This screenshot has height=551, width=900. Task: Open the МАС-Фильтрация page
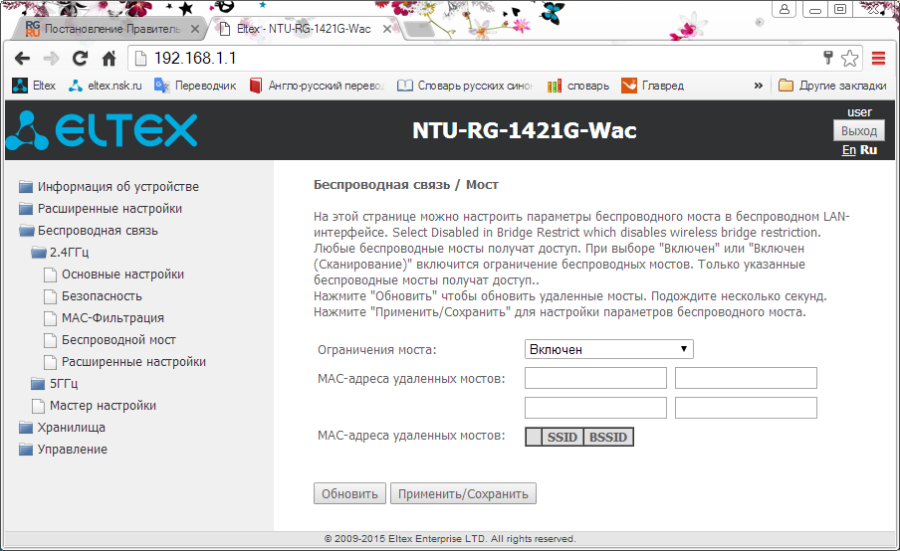click(x=104, y=318)
